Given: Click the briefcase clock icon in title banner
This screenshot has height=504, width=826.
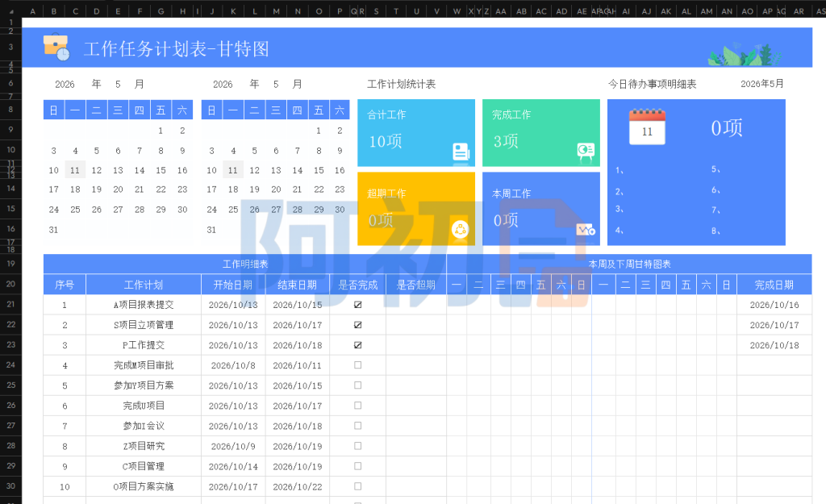Looking at the screenshot, I should point(56,48).
